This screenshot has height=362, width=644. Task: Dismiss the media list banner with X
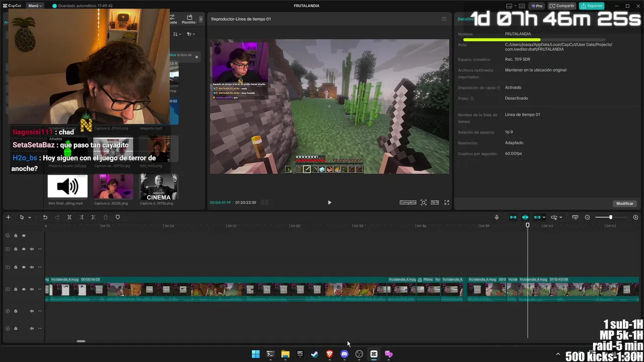[x=197, y=57]
